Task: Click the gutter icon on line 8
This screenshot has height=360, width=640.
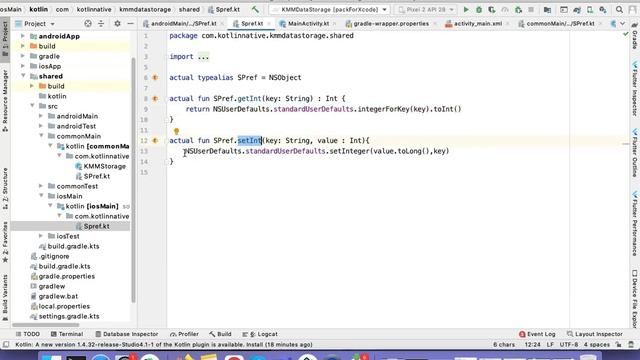Action: [x=155, y=98]
